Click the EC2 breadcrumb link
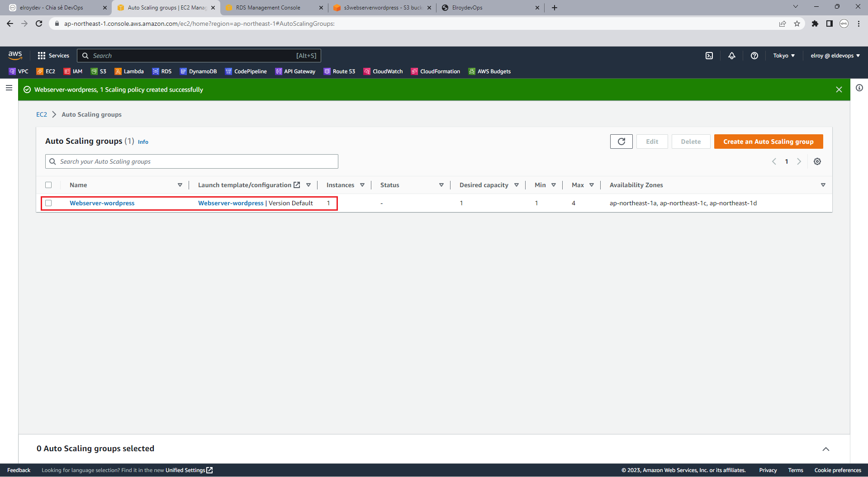This screenshot has width=868, height=477. click(42, 114)
